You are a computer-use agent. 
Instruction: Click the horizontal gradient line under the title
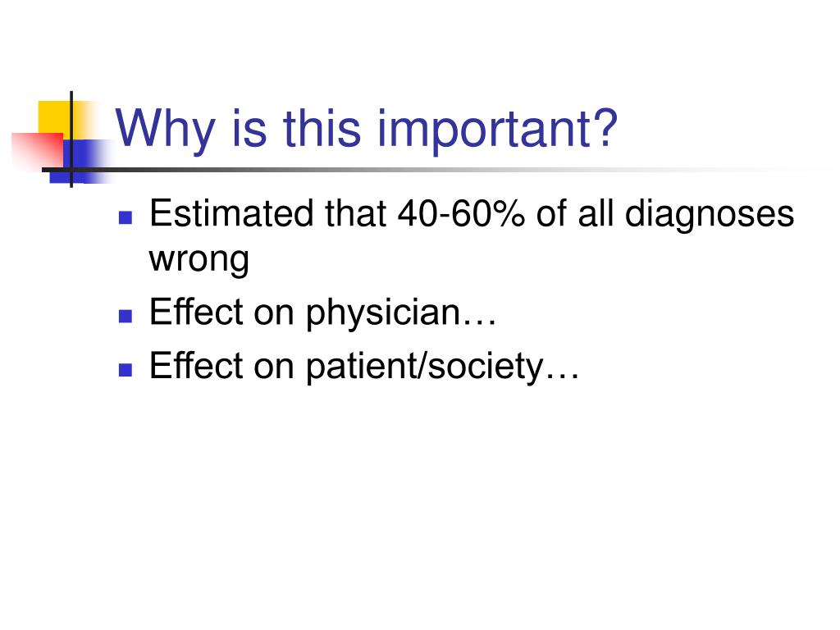pyautogui.click(x=428, y=170)
